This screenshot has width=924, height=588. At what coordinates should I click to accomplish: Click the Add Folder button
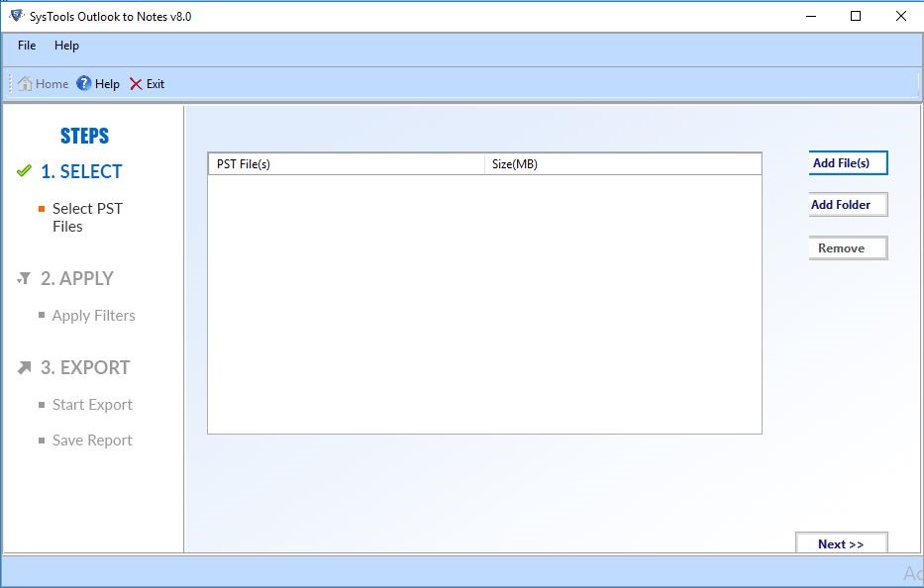[x=848, y=205]
